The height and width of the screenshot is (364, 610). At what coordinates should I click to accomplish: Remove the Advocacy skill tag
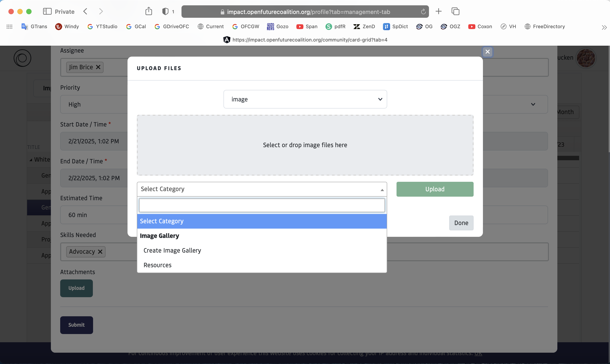pyautogui.click(x=100, y=252)
